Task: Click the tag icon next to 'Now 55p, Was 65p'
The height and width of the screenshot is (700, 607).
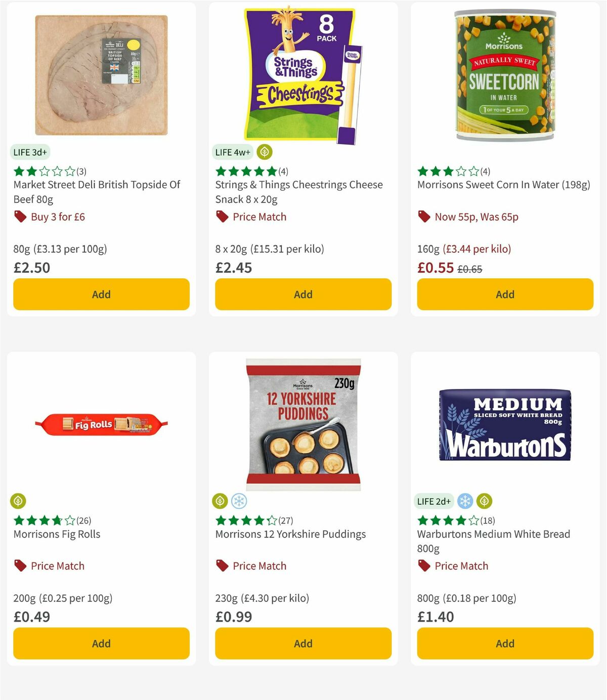Action: 423,216
